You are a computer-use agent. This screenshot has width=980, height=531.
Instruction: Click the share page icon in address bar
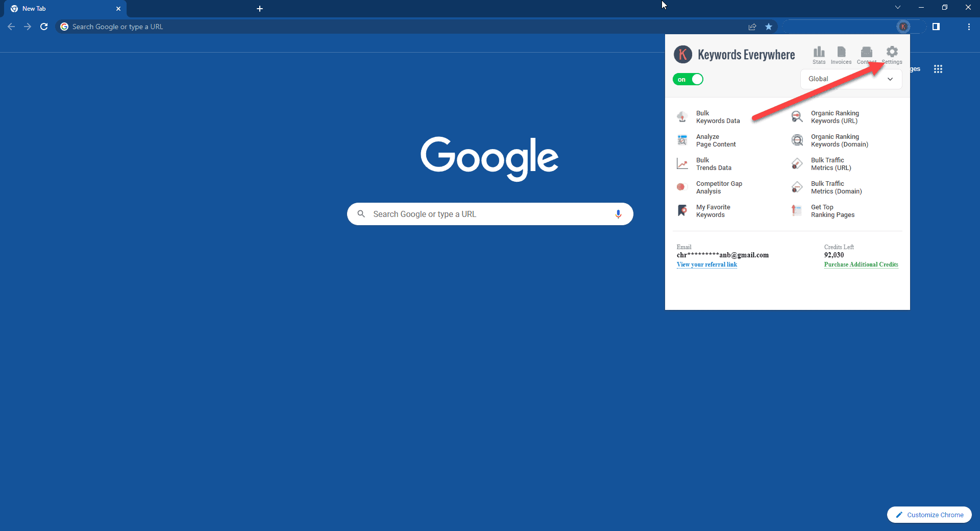pos(752,27)
